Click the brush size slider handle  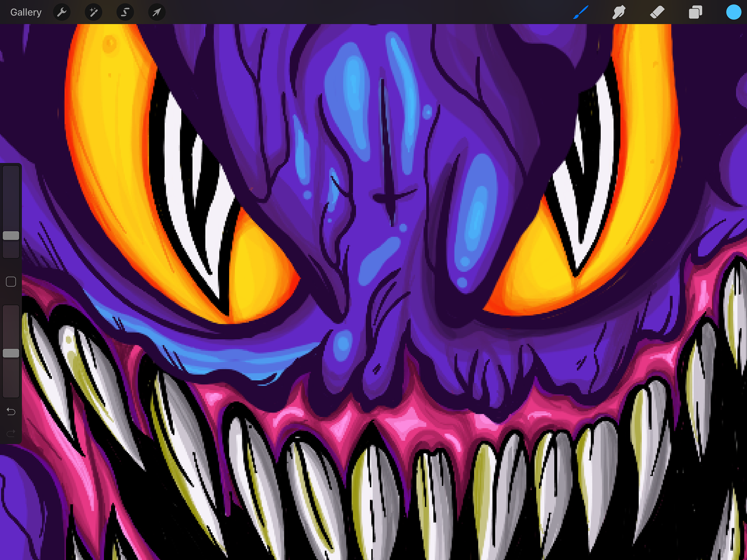click(x=11, y=235)
